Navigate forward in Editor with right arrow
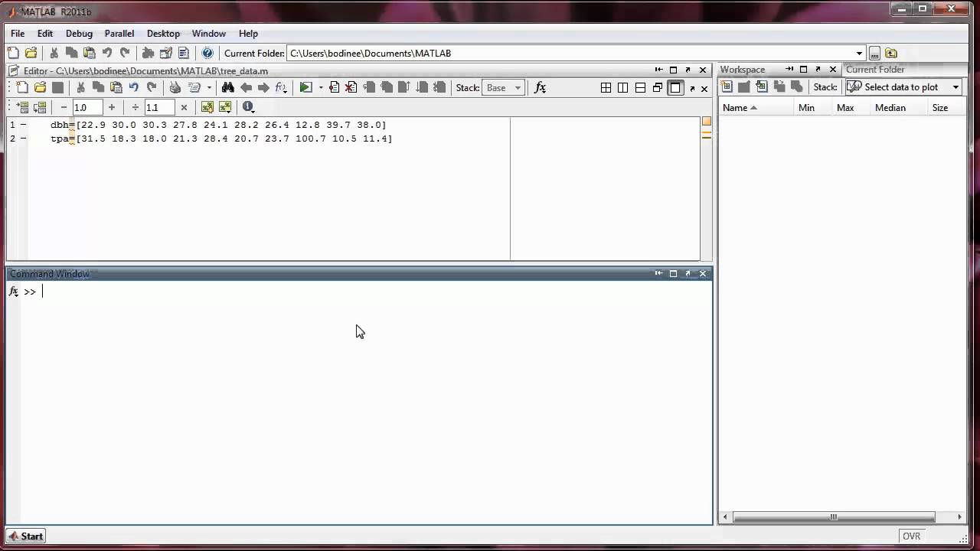980x551 pixels. tap(263, 87)
